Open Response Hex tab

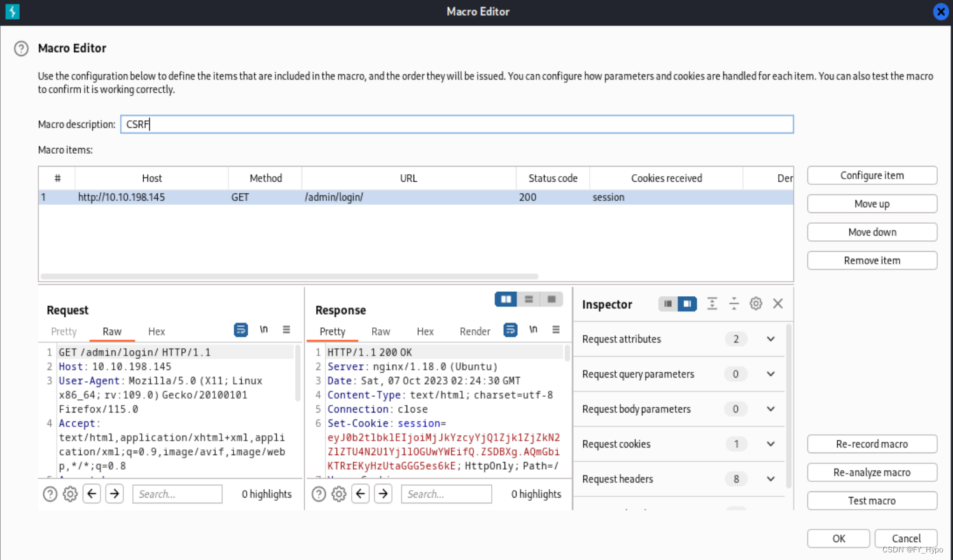[x=425, y=331]
